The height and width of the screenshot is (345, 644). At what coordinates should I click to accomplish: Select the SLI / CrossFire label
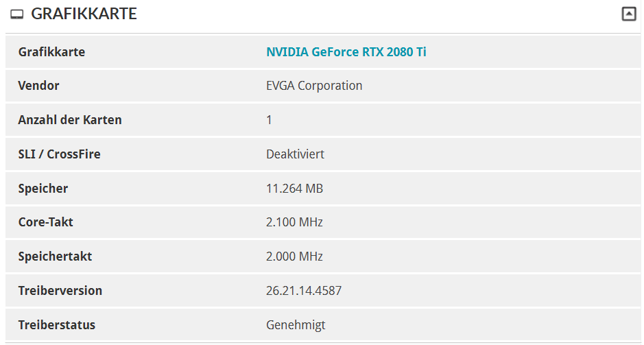(59, 154)
